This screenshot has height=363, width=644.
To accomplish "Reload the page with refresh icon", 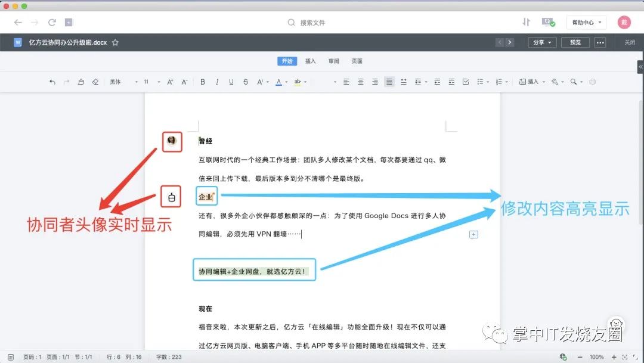I will [x=52, y=22].
